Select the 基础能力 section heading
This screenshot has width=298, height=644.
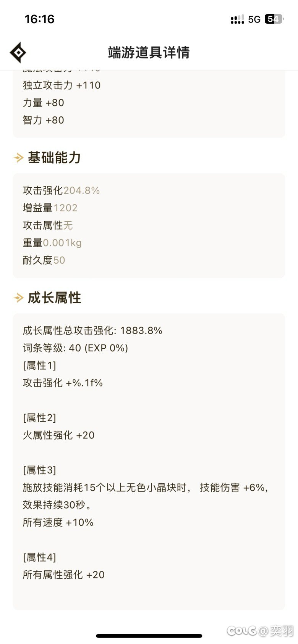pos(54,157)
